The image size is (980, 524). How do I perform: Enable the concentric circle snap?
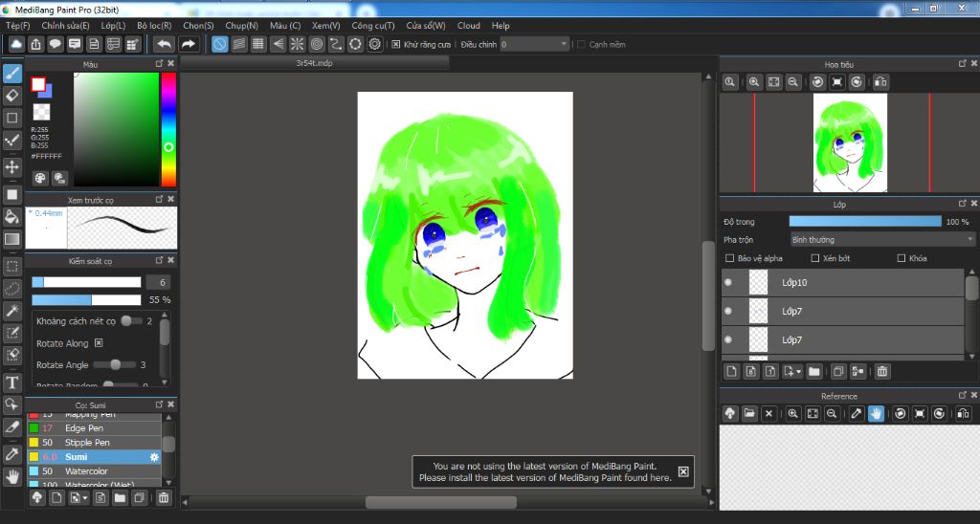point(317,44)
